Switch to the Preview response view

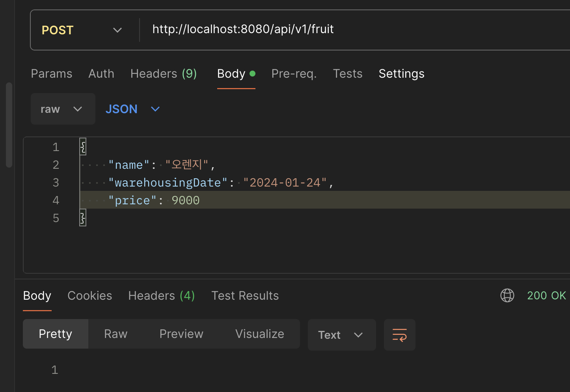181,334
